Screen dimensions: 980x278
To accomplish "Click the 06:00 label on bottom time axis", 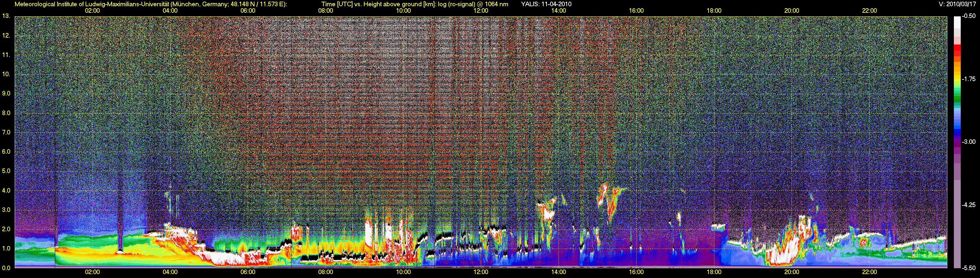I will (x=248, y=272).
